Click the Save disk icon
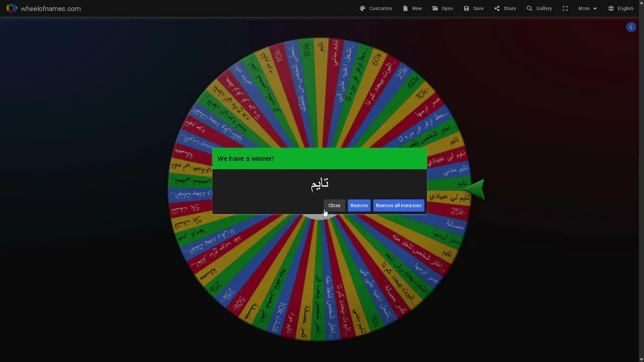Viewport: 644px width, 362px height. click(x=466, y=9)
